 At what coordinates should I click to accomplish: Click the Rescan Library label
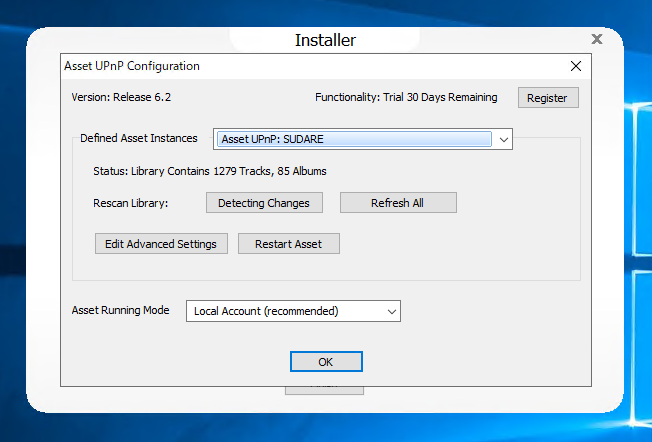(x=131, y=203)
